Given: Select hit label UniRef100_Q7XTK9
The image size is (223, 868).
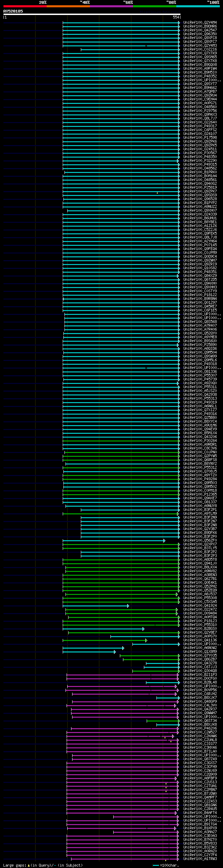Looking at the screenshot, I should (200, 53).
